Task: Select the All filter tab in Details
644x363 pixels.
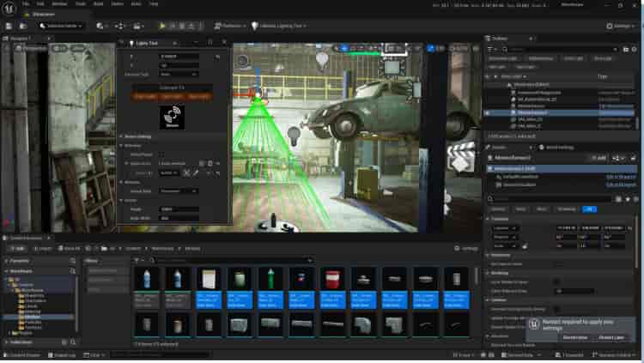Action: [589, 209]
